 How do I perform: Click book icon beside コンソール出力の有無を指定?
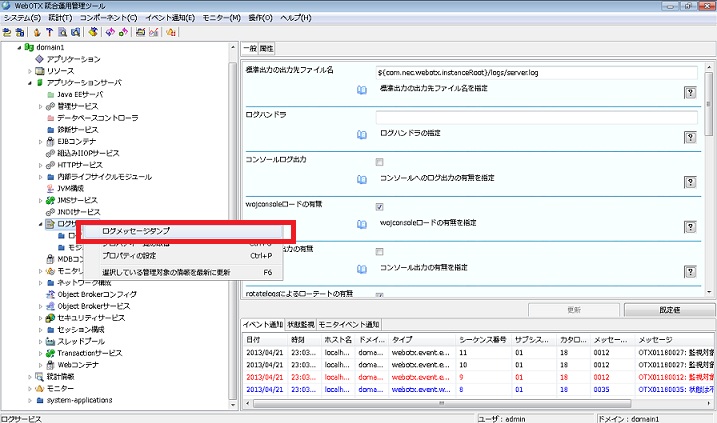tap(362, 269)
